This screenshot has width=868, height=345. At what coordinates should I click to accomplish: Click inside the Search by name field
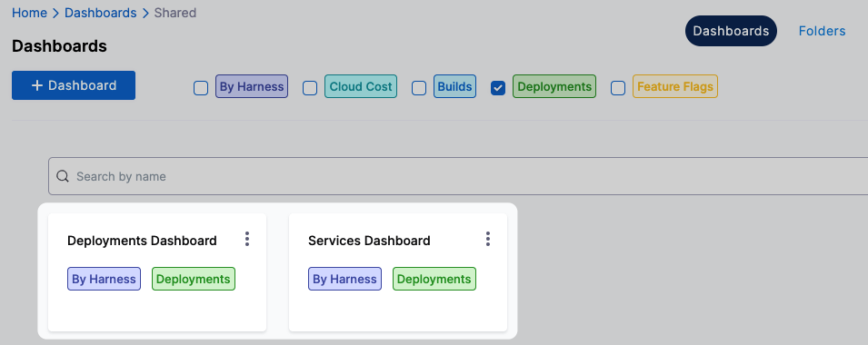pyautogui.click(x=458, y=176)
